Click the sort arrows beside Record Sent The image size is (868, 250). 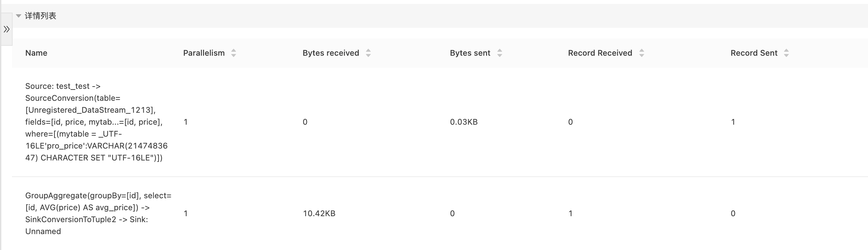tap(786, 53)
